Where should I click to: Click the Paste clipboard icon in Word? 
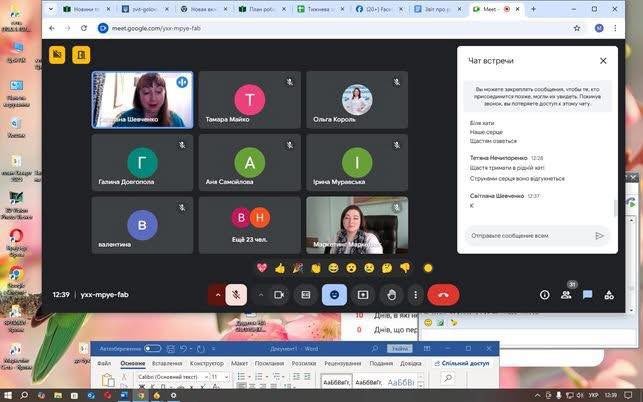coord(108,379)
